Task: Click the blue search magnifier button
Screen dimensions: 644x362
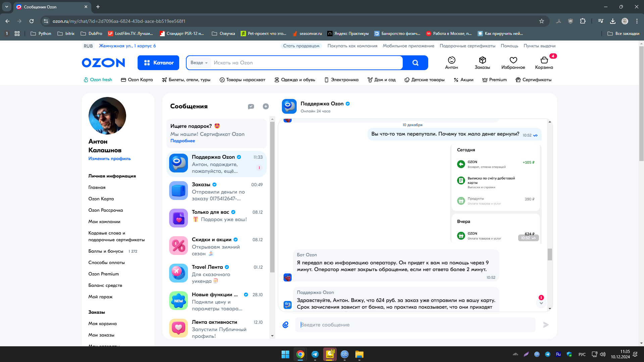Action: (x=415, y=63)
